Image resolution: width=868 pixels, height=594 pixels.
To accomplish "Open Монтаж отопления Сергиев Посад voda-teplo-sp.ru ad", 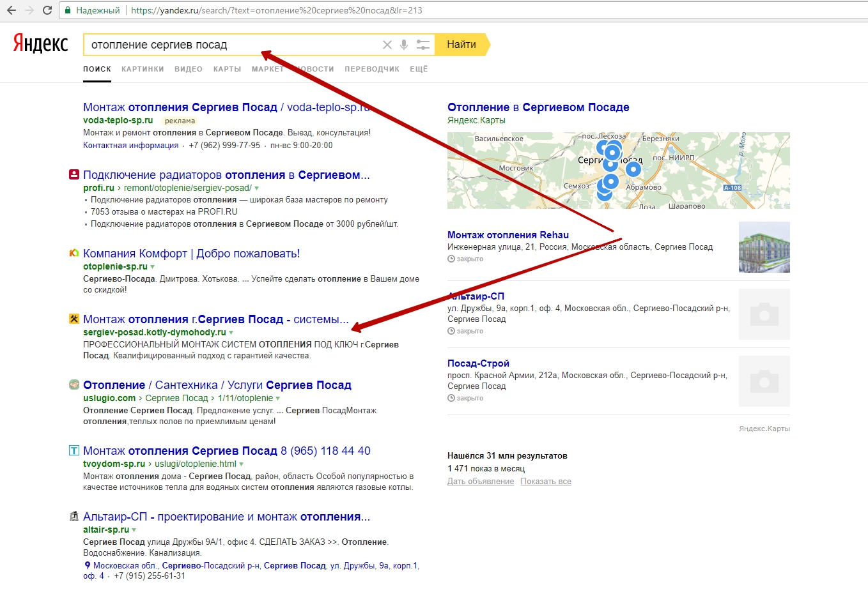I will pyautogui.click(x=226, y=107).
